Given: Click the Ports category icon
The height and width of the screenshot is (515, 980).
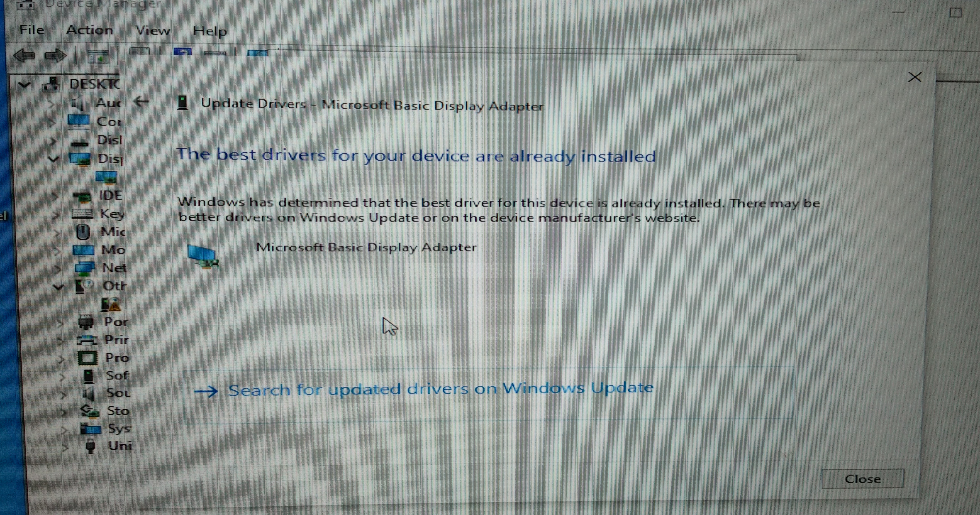Looking at the screenshot, I should [86, 322].
